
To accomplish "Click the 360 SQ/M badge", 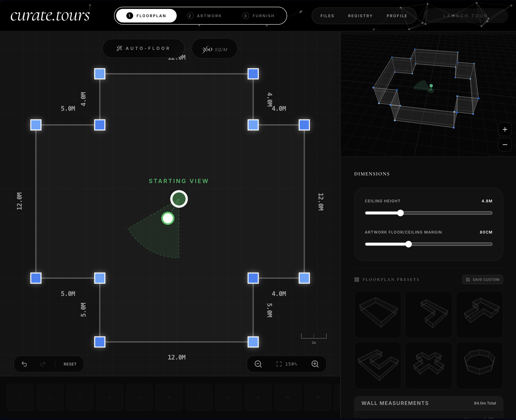I will pyautogui.click(x=214, y=48).
